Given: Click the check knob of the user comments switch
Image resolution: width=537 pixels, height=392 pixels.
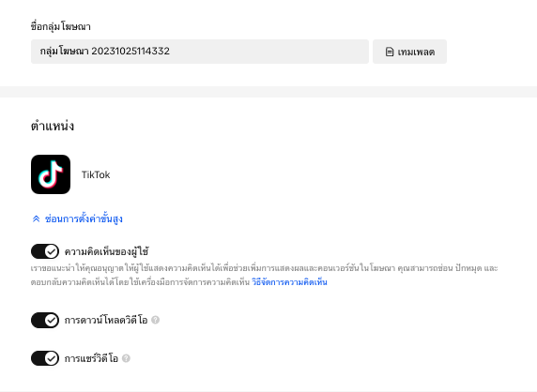Looking at the screenshot, I should click(x=52, y=251).
